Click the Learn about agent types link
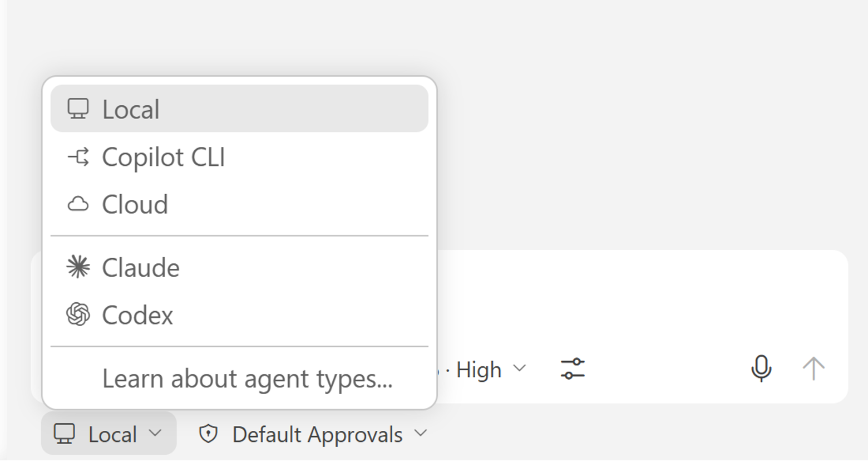Screen dimensions: 868x462 click(246, 378)
